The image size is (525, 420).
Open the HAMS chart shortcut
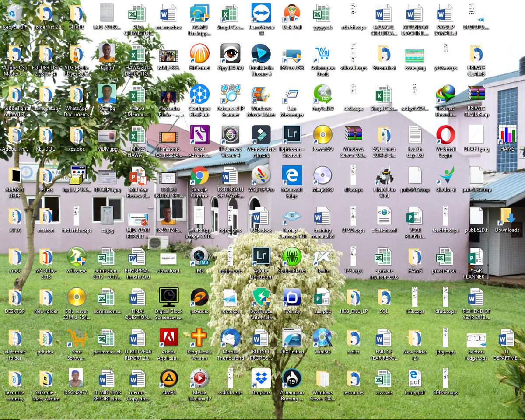pyautogui.click(x=507, y=135)
